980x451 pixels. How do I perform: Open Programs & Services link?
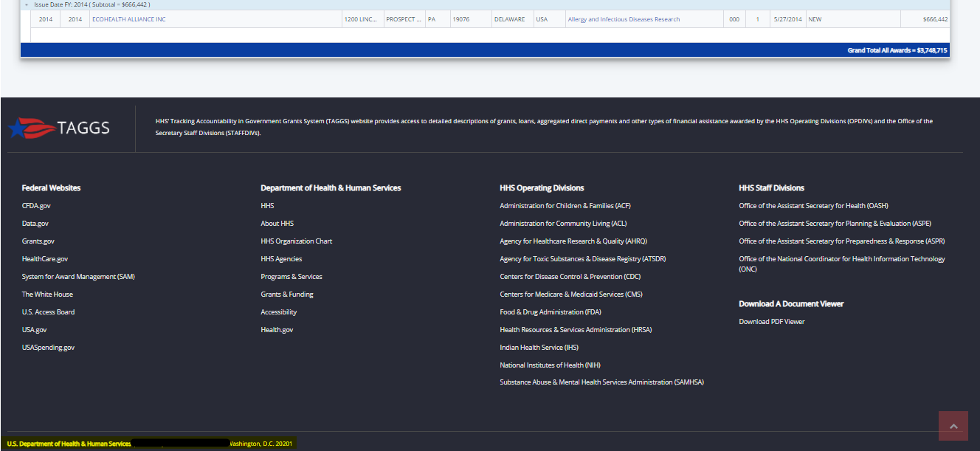point(291,277)
